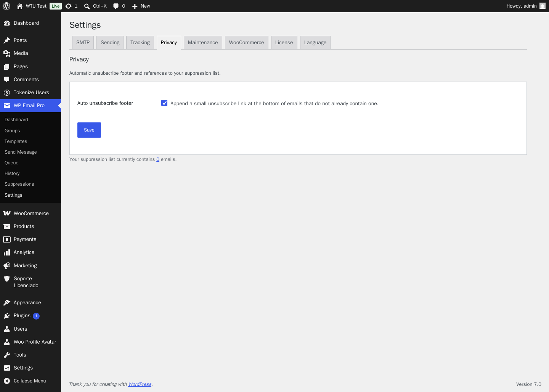Open the Ctrl+K search icon
The height and width of the screenshot is (392, 549).
click(87, 6)
